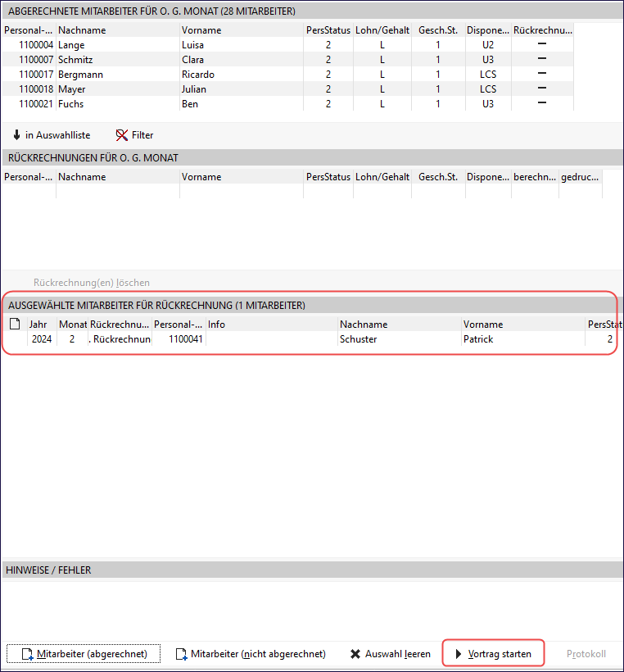Click the 'Mitarbeiter (abgerechnet)' button
Viewport: 624px width, 672px height.
click(84, 654)
